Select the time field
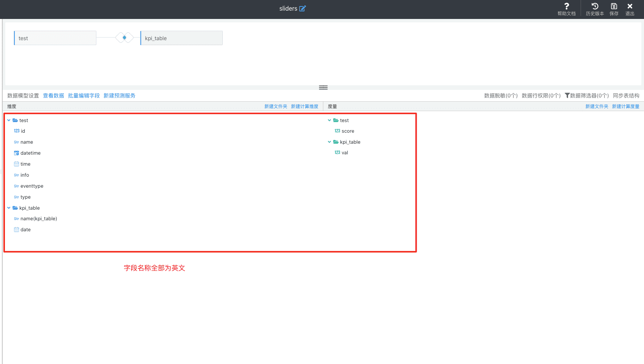Image resolution: width=644 pixels, height=364 pixels. point(25,164)
